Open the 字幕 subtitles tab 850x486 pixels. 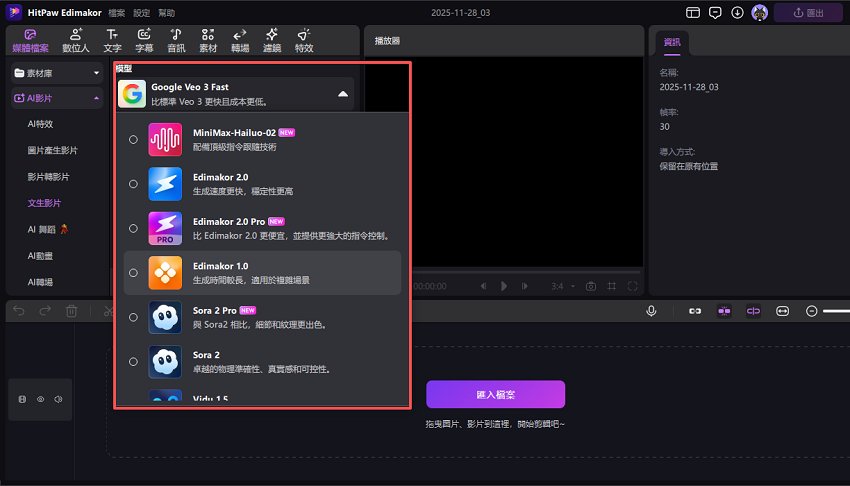[144, 41]
